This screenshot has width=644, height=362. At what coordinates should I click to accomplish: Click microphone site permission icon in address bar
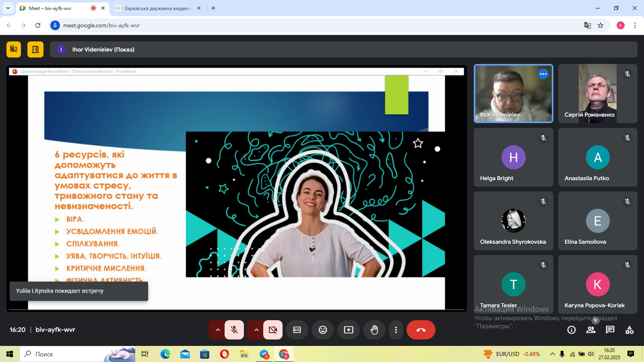(x=55, y=25)
